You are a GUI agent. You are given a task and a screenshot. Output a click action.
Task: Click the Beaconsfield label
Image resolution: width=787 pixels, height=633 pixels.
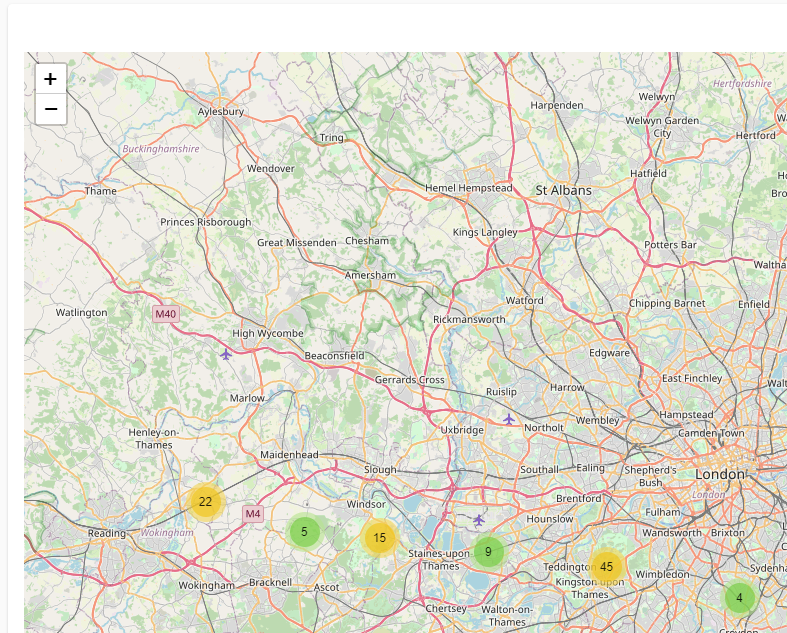[x=334, y=355]
